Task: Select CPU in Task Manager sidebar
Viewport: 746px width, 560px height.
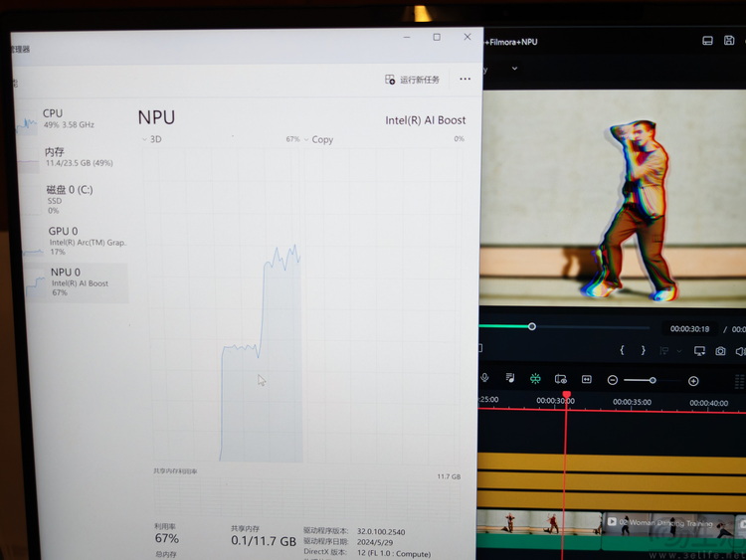Action: click(x=72, y=119)
